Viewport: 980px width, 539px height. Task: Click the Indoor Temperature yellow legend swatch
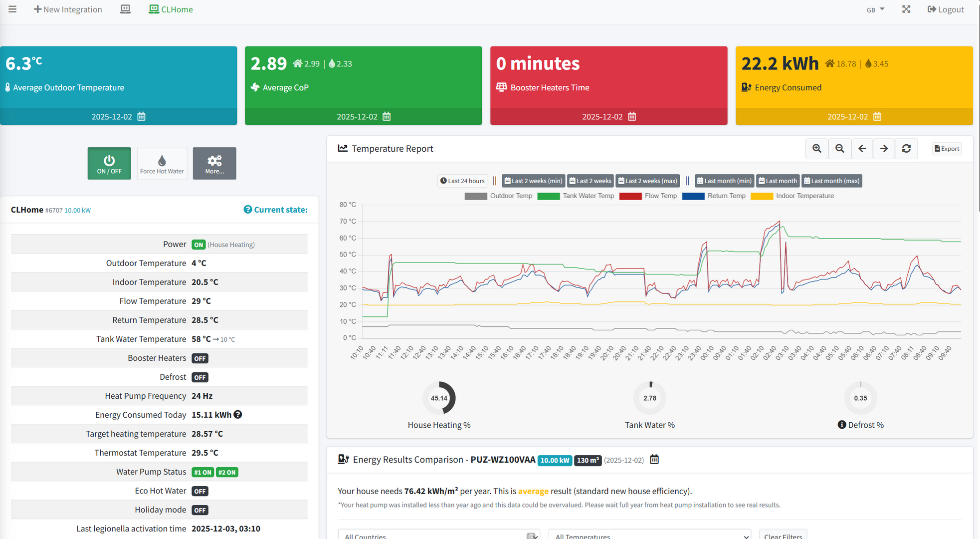[762, 196]
